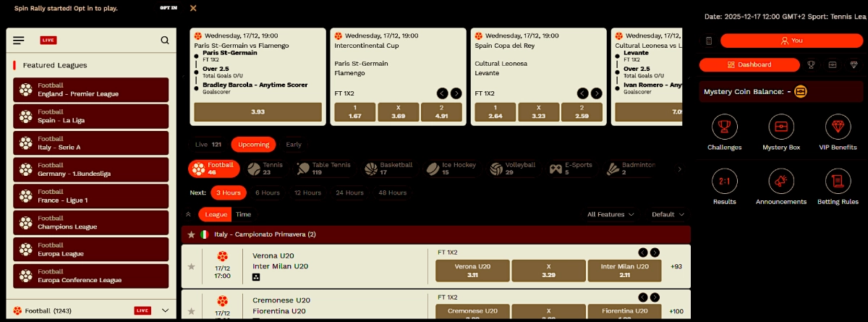The width and height of the screenshot is (868, 322).
Task: Previous market arrow on Intercontinental Cup card
Action: [x=443, y=93]
